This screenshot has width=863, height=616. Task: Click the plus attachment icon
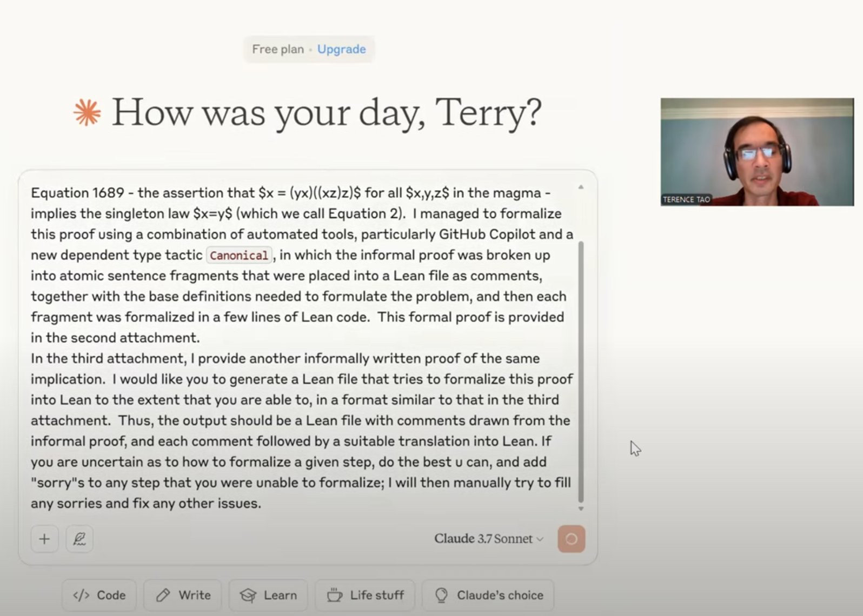click(44, 539)
